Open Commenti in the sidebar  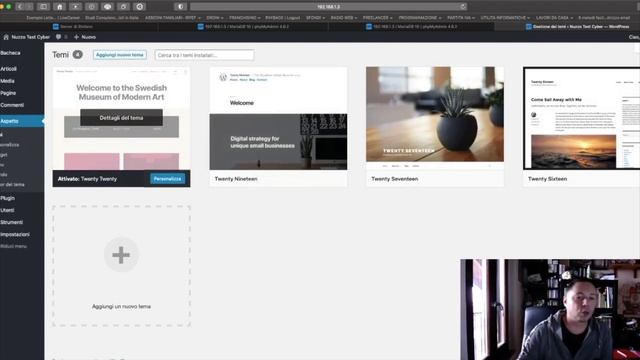coord(12,105)
